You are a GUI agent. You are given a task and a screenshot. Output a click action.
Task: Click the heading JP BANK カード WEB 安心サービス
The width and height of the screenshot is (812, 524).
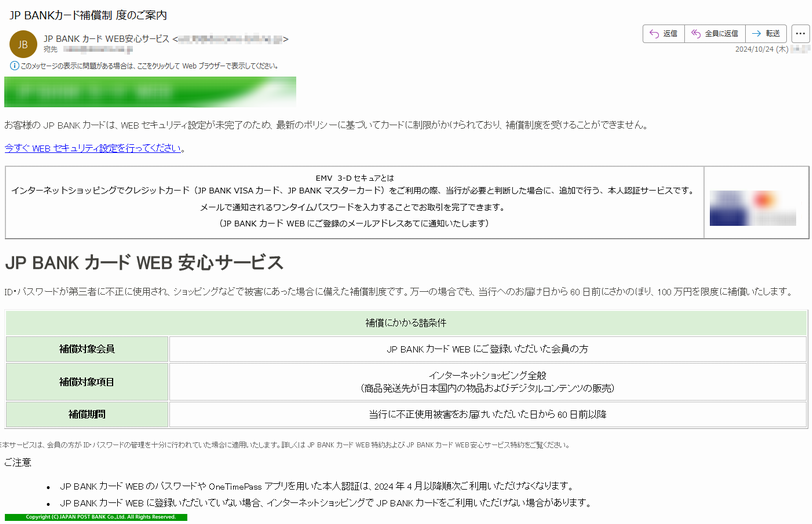144,263
